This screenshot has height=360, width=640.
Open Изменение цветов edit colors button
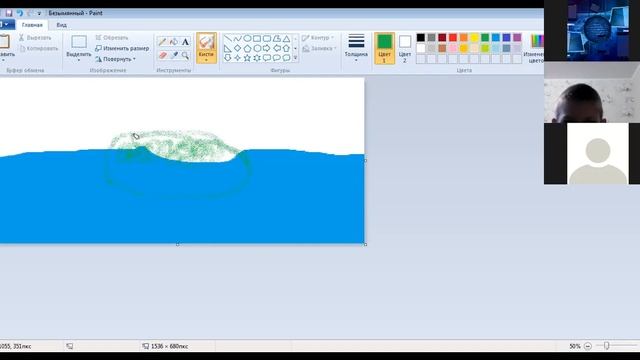click(535, 49)
